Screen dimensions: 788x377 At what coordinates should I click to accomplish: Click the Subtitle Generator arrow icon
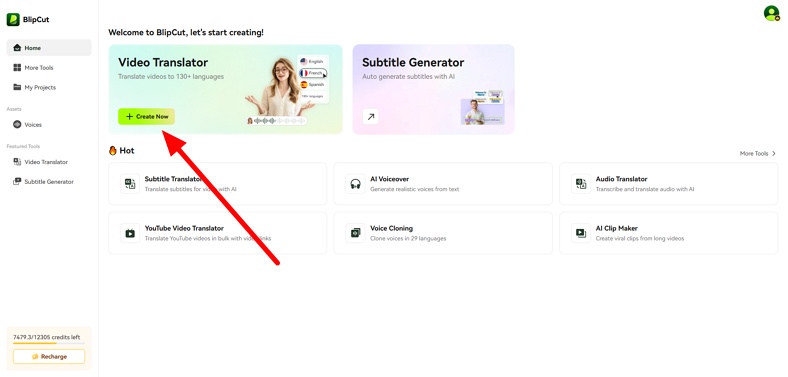(370, 117)
